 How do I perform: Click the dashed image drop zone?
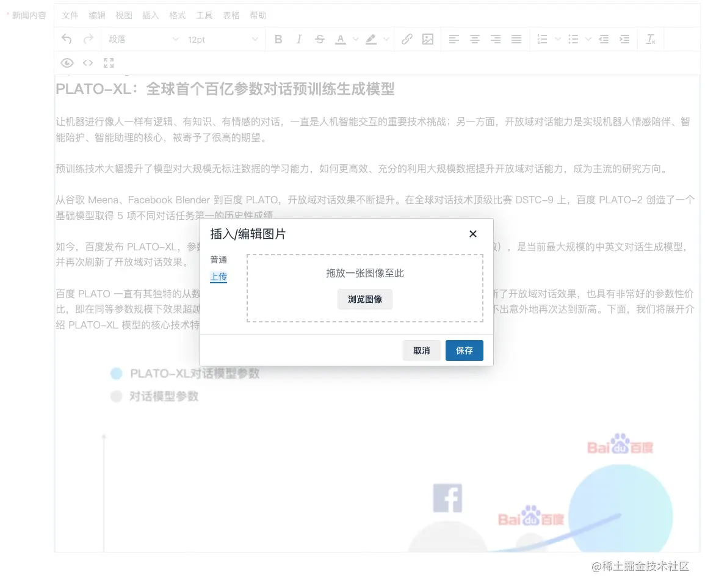point(364,288)
